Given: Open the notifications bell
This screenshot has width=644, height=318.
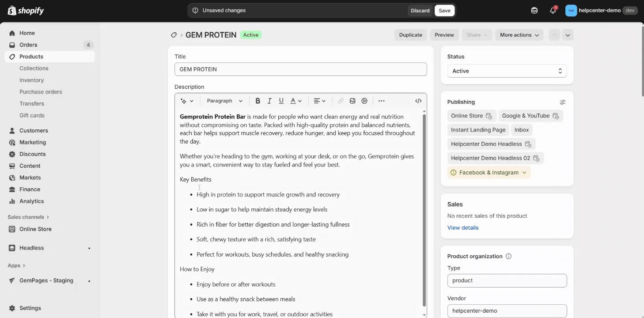Looking at the screenshot, I should pos(553,11).
